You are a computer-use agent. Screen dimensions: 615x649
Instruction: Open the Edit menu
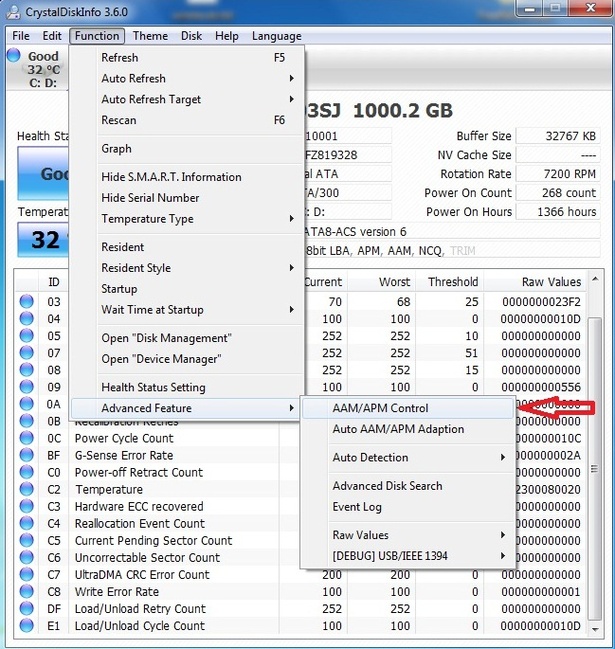pos(52,36)
